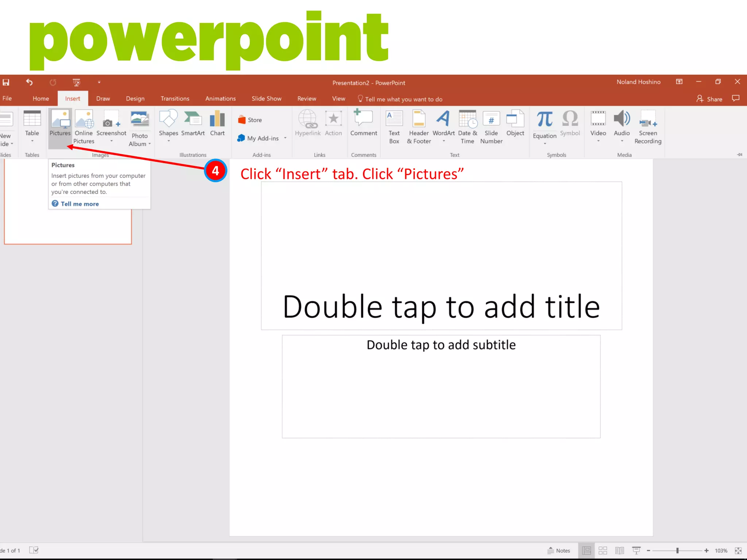Viewport: 747px width, 560px height.
Task: Select the View tab
Action: (x=339, y=98)
